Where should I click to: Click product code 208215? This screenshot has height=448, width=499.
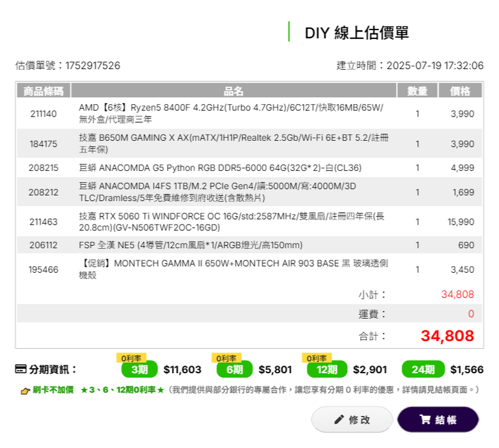pos(44,168)
